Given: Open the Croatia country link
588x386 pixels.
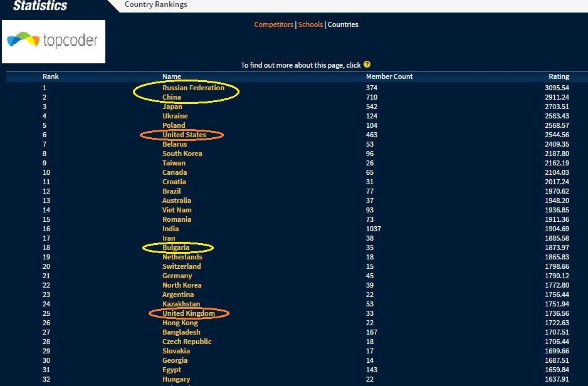Looking at the screenshot, I should 174,182.
